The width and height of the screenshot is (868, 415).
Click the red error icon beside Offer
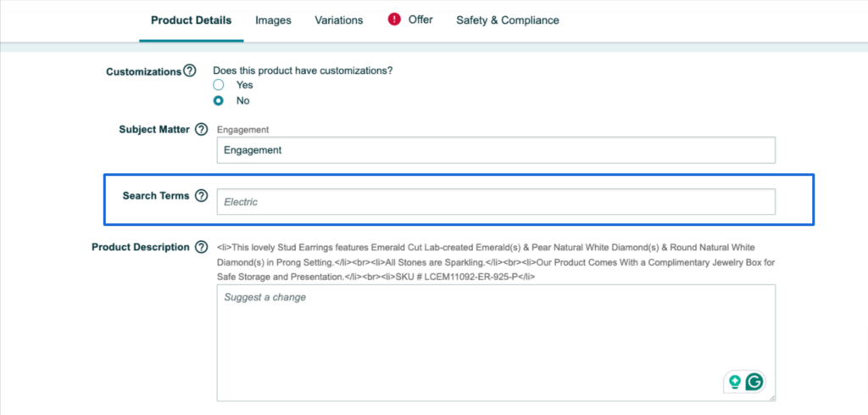pos(394,20)
